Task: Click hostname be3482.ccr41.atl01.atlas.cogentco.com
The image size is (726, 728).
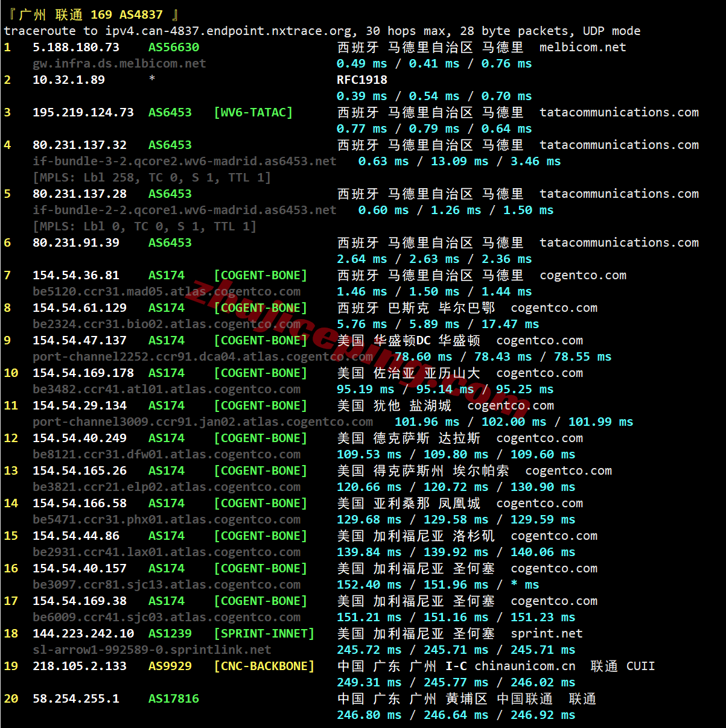Action: [x=167, y=389]
